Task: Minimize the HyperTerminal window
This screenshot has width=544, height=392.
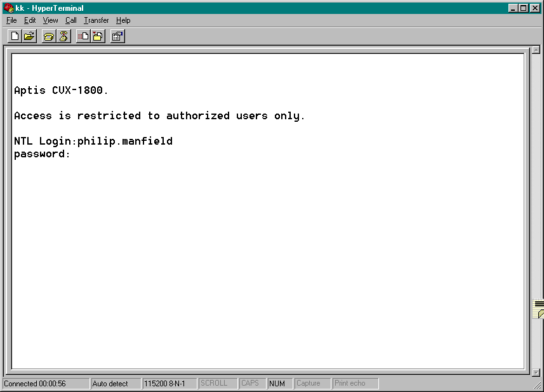Action: click(513, 8)
